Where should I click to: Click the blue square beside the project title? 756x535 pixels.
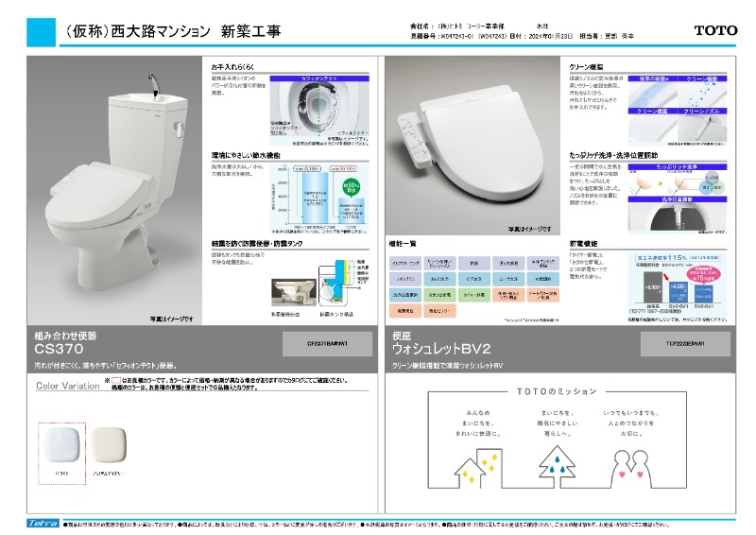[42, 30]
